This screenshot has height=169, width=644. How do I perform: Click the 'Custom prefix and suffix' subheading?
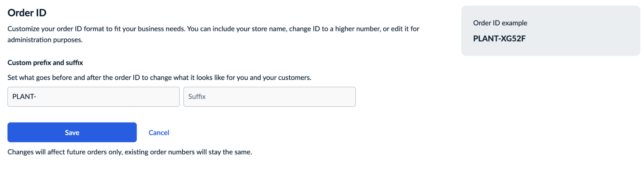point(45,63)
